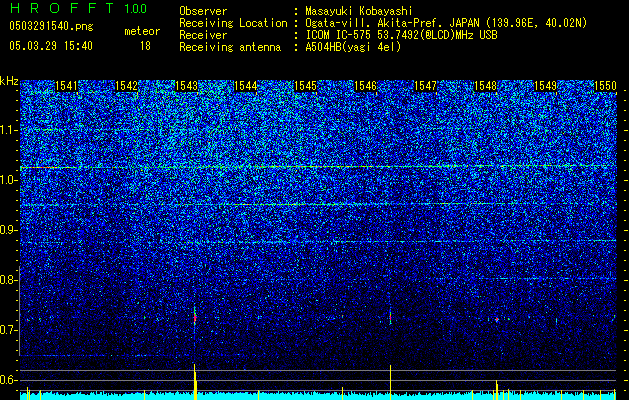Click the 1548 time marker
The height and width of the screenshot is (400, 629).
[x=485, y=86]
